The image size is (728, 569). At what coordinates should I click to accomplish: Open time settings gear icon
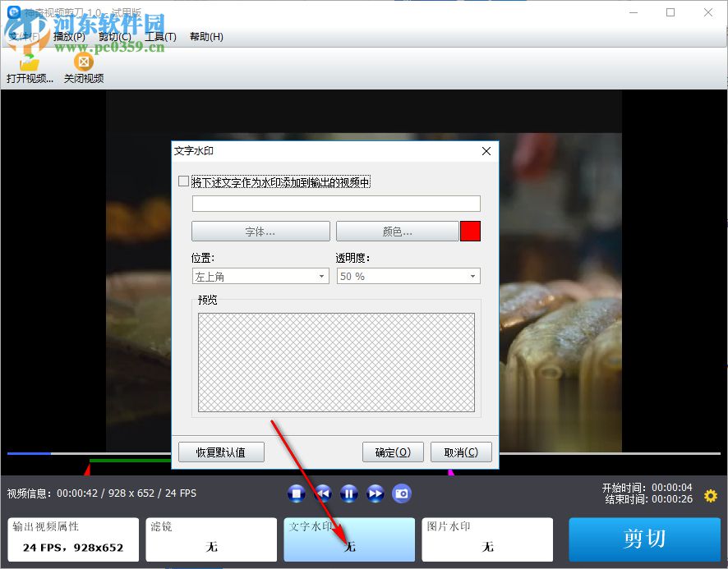click(711, 496)
